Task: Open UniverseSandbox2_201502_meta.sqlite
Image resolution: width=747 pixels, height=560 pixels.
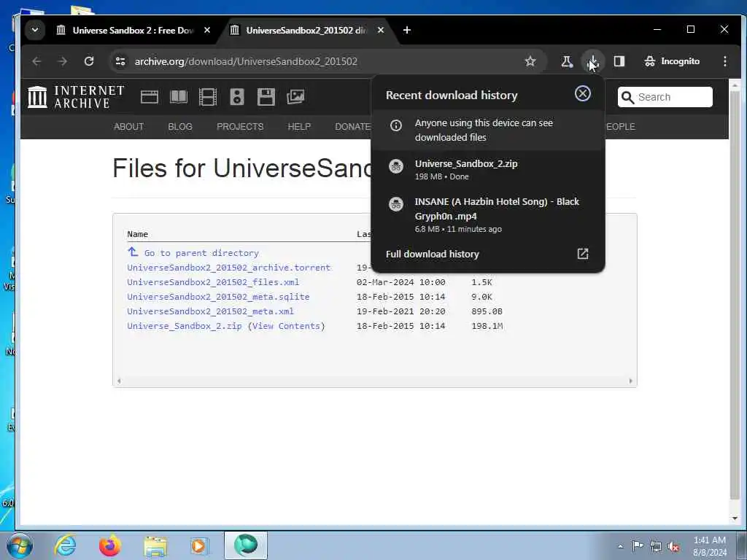Action: click(218, 297)
